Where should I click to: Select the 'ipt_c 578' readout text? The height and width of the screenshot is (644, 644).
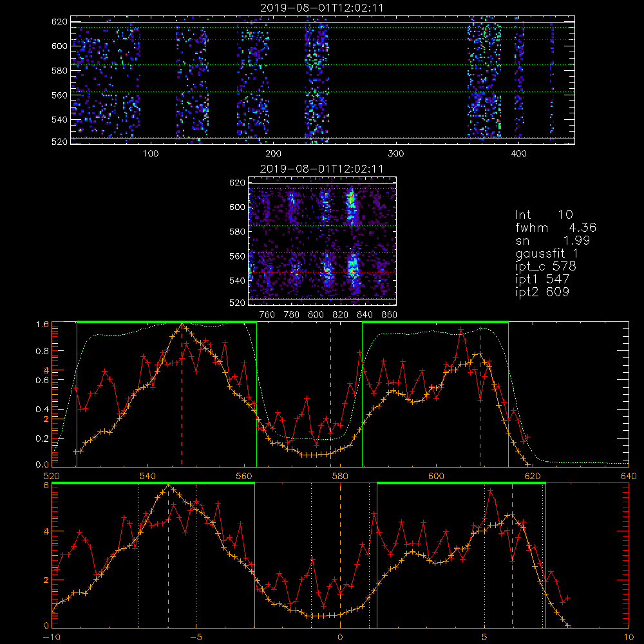pyautogui.click(x=546, y=267)
